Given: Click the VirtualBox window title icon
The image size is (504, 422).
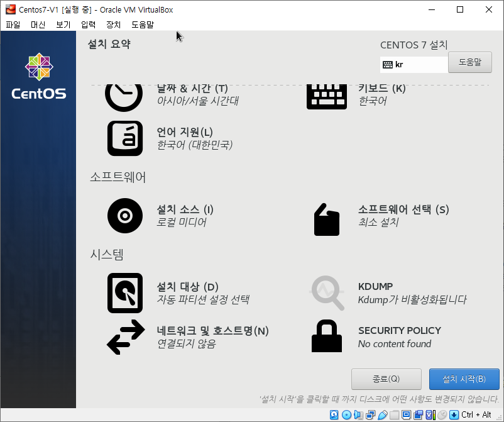Looking at the screenshot, I should coord(11,9).
